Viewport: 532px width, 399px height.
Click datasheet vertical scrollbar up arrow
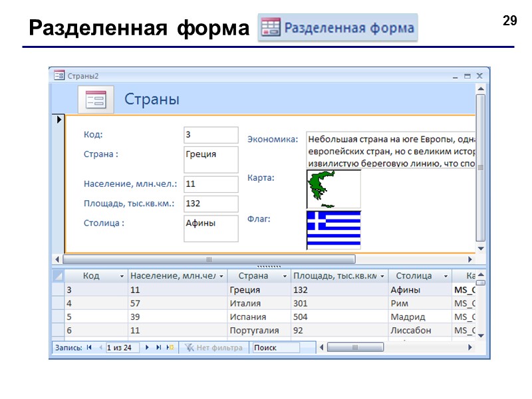coord(481,274)
